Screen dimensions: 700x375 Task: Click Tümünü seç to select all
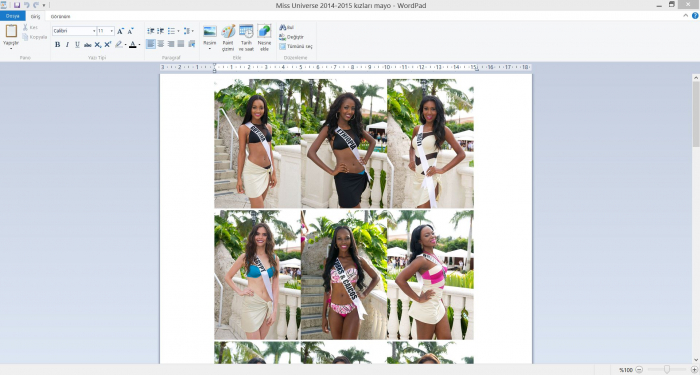pyautogui.click(x=296, y=46)
